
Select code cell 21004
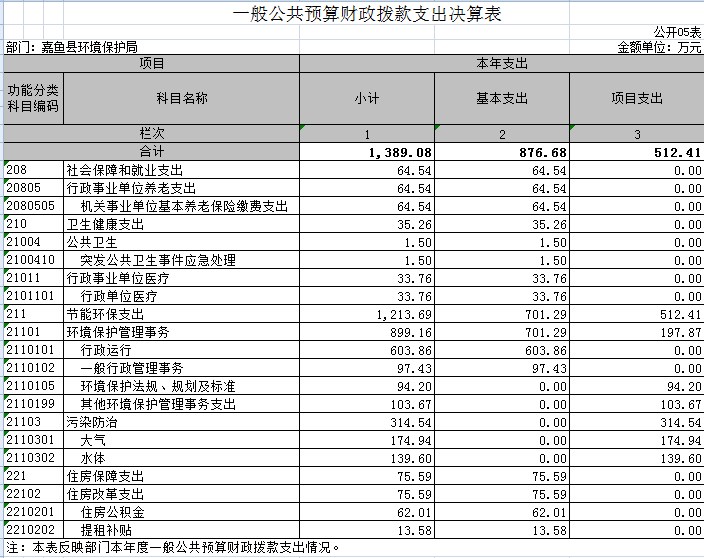34,242
